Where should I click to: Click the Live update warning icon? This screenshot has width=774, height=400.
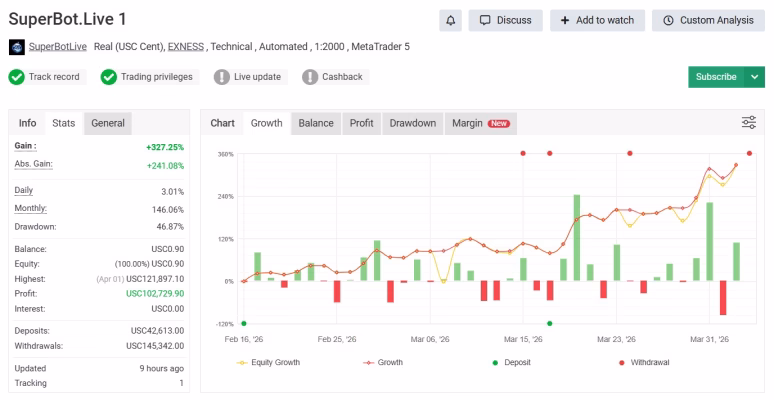(x=215, y=77)
